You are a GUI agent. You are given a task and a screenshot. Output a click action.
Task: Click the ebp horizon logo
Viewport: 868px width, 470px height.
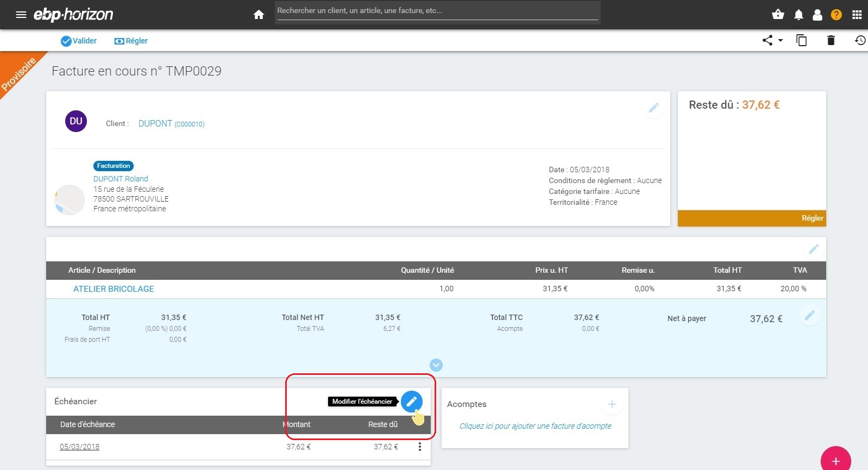(73, 15)
